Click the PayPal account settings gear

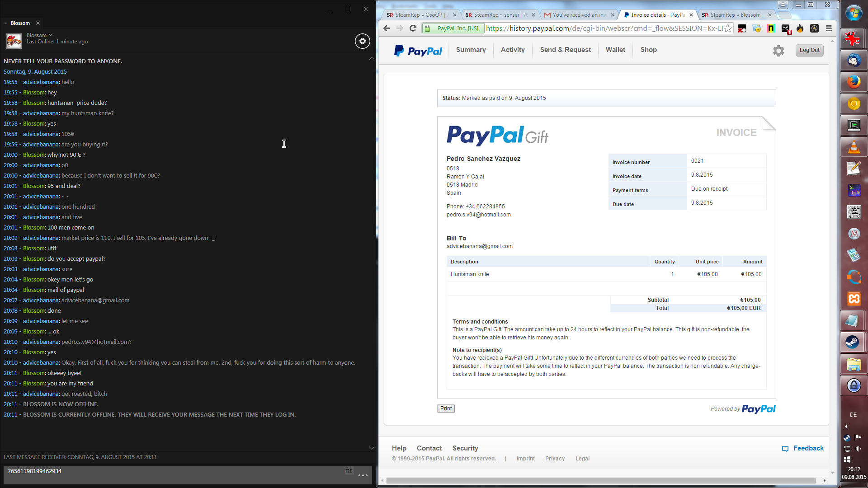[778, 51]
